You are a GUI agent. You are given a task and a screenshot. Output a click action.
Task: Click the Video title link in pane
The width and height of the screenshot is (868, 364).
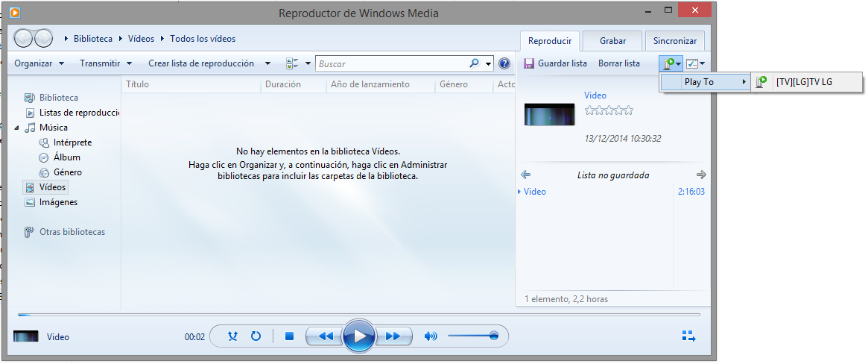tap(595, 95)
